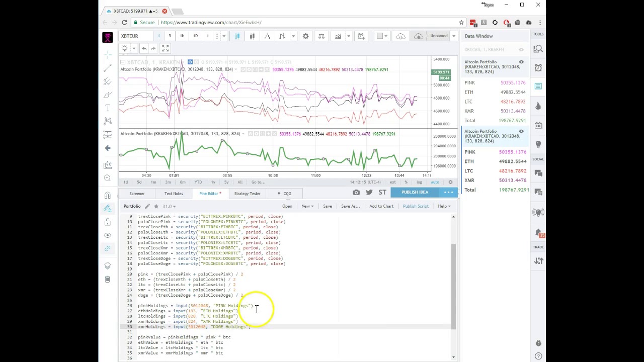This screenshot has height=362, width=644.
Task: Select the zoom-in magnifier tool
Action: point(108,178)
